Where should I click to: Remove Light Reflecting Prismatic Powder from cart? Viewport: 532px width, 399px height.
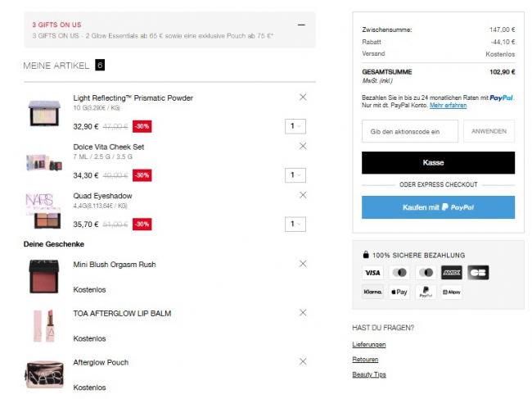click(x=303, y=97)
